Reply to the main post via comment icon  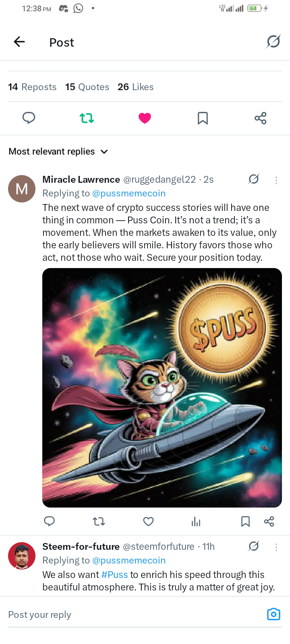tap(29, 118)
